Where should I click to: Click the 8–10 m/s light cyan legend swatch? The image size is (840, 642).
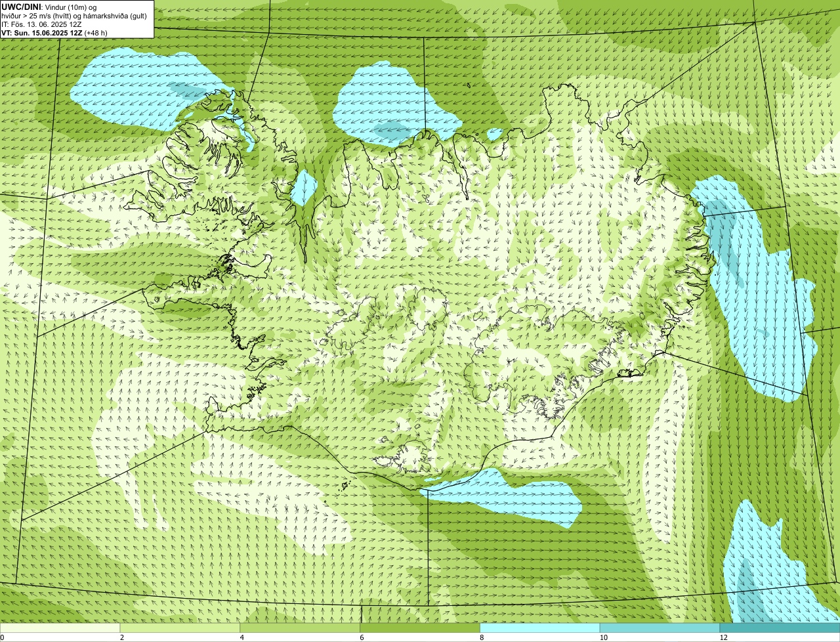tap(540, 628)
